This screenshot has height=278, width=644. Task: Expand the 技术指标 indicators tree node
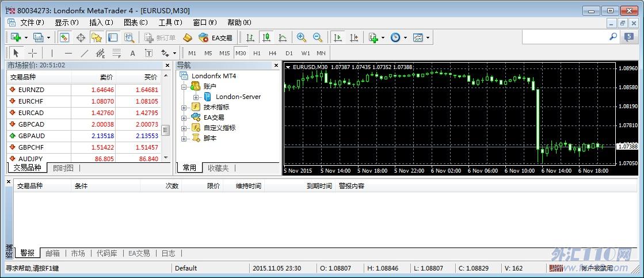point(184,107)
